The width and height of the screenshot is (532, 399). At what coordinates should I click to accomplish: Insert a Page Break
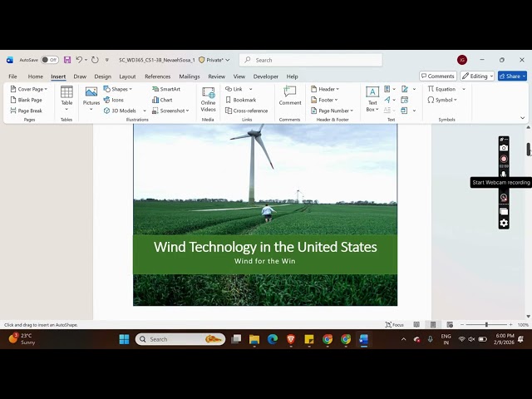(x=26, y=111)
